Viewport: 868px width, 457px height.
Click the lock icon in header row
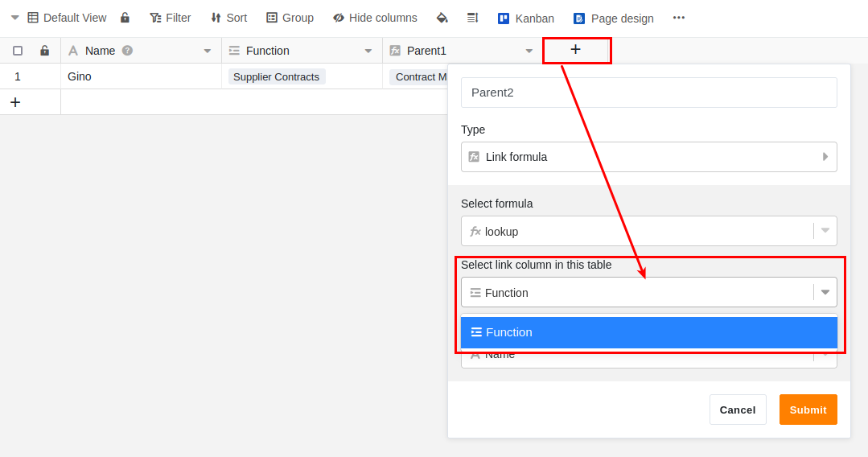coord(44,51)
